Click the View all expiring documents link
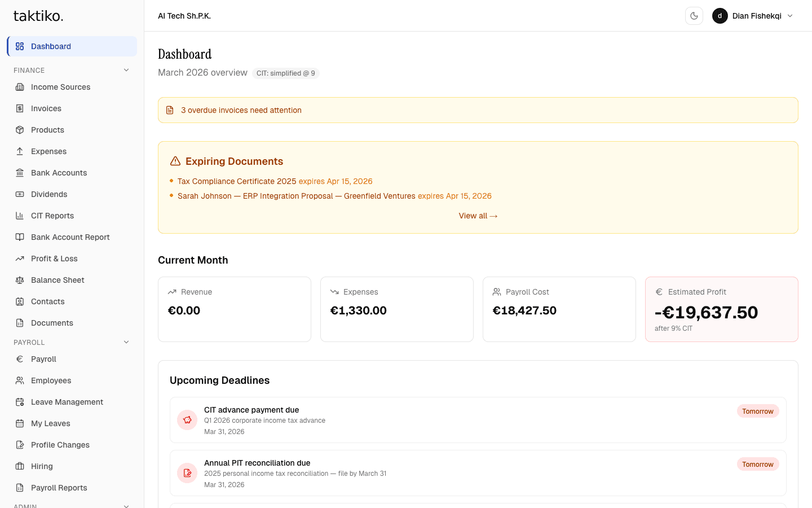This screenshot has height=508, width=812. pyautogui.click(x=478, y=216)
